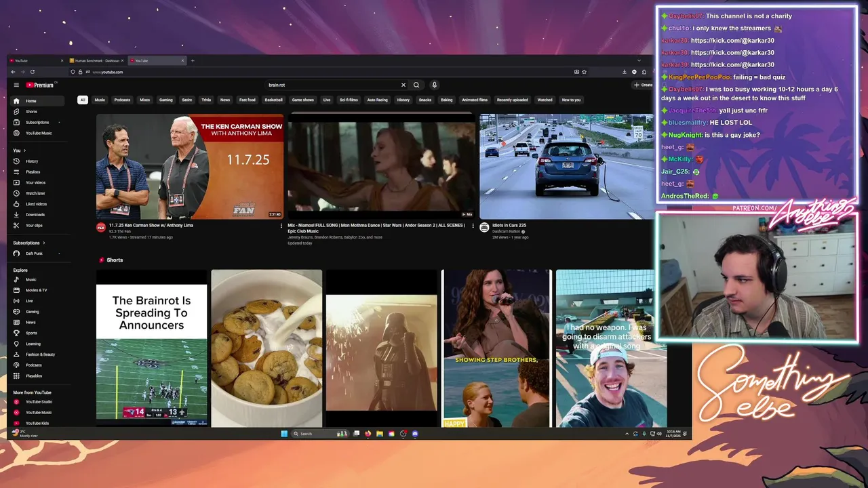Viewport: 868px width, 488px height.
Task: Select the Basketball filter chip
Action: pyautogui.click(x=274, y=100)
